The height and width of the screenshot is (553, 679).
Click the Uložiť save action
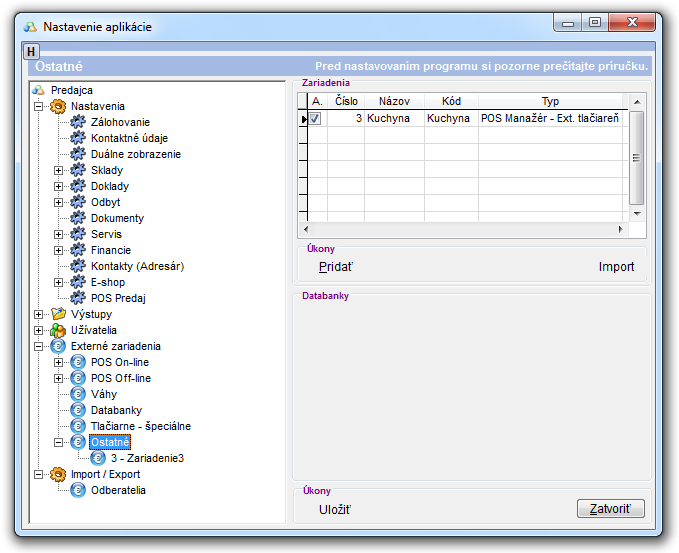pyautogui.click(x=335, y=510)
